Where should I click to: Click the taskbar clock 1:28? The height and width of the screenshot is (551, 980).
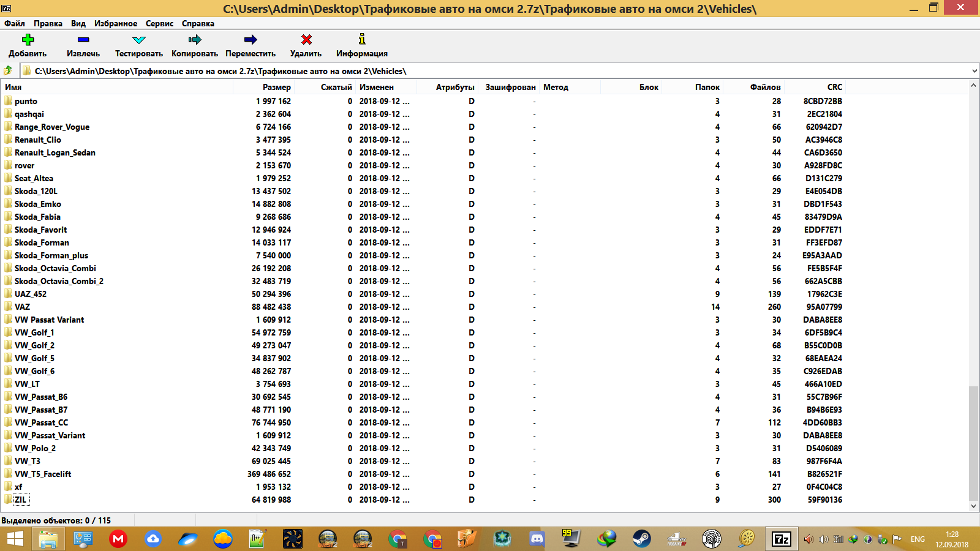click(952, 534)
